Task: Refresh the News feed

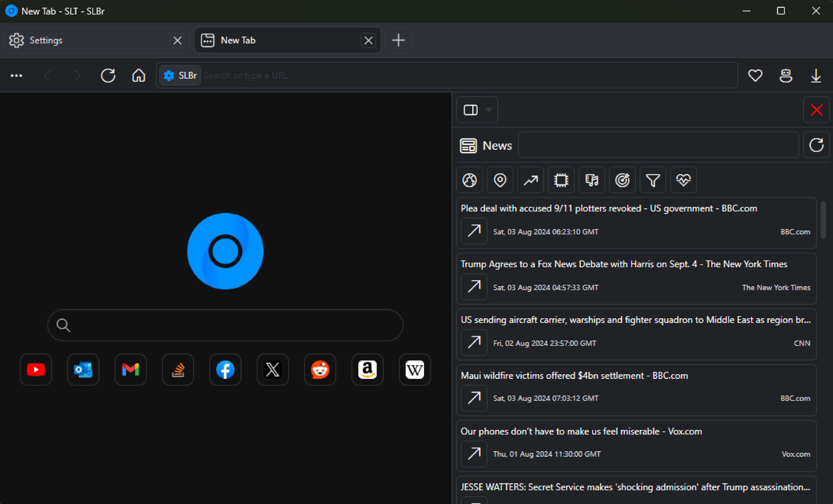Action: pyautogui.click(x=816, y=145)
